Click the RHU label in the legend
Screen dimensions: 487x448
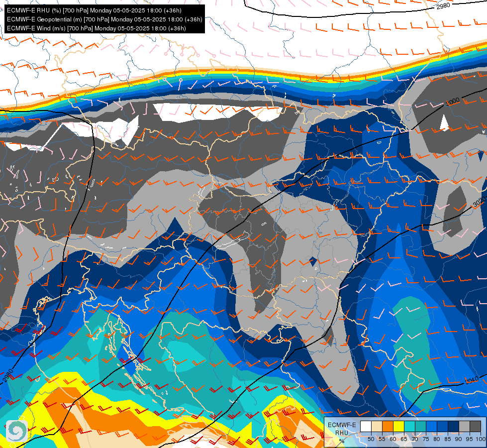pos(342,433)
